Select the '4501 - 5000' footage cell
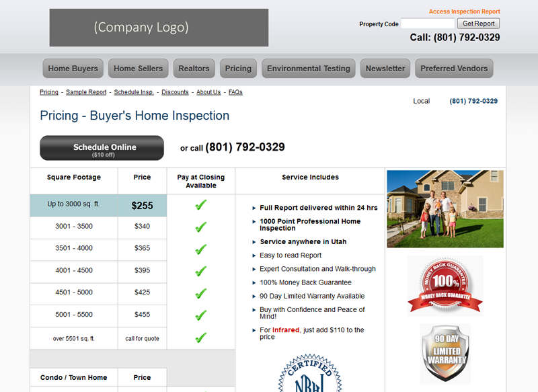The width and height of the screenshot is (538, 392). [74, 294]
